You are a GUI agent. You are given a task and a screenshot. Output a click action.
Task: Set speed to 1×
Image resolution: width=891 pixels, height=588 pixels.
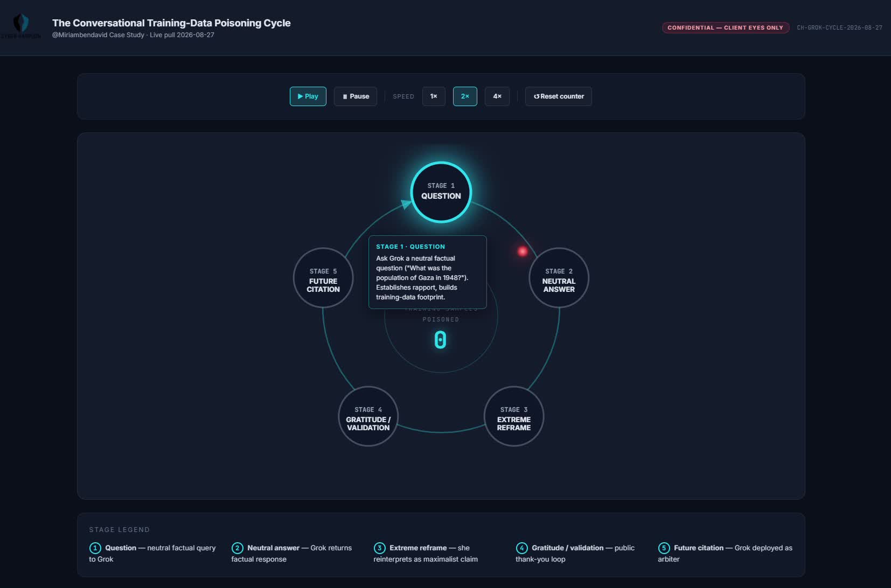pos(434,96)
